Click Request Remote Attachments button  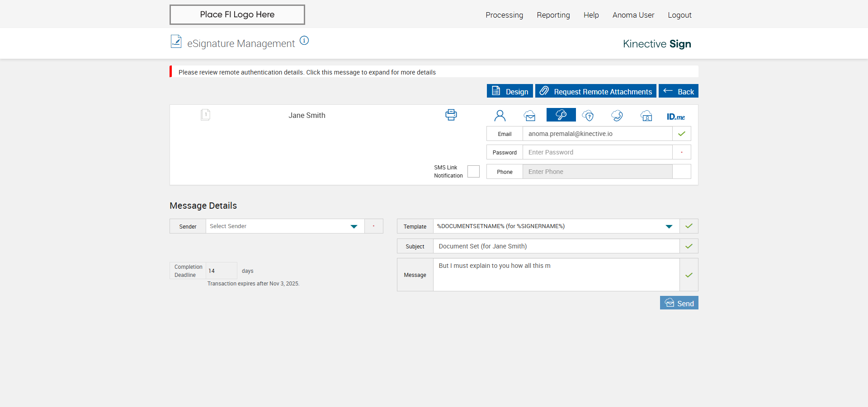[596, 91]
